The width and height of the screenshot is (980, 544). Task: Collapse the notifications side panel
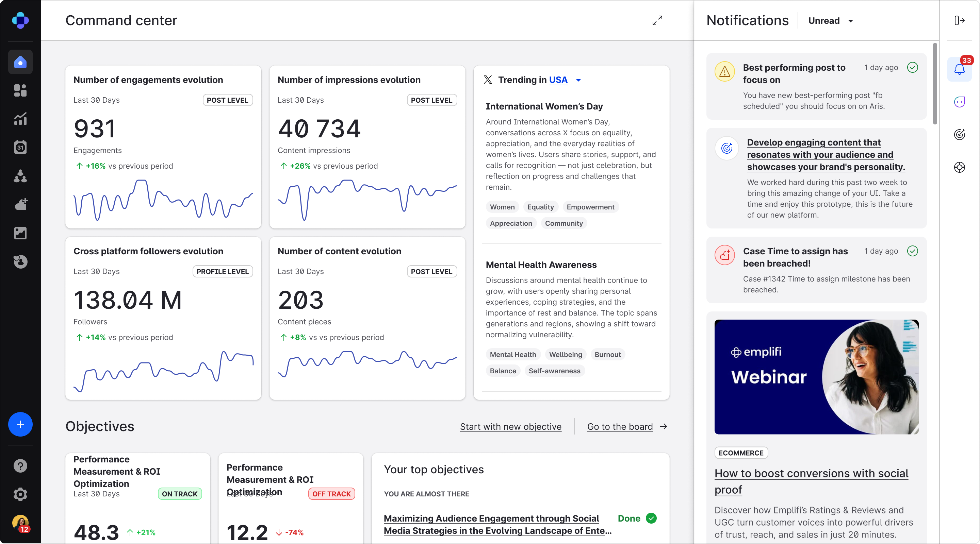pos(960,20)
